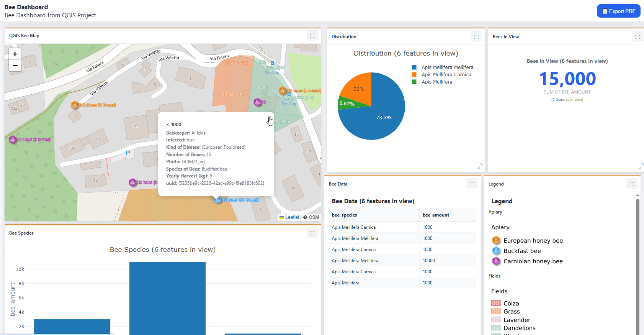This screenshot has width=644, height=335.
Task: Close the apiary info popup
Action: (269, 117)
